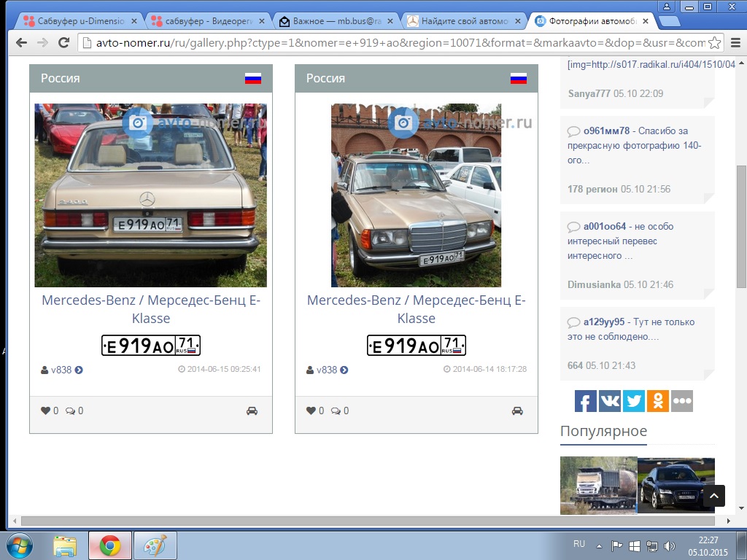Screen dimensions: 747x560
Task: Like the right Mercedes photo
Action: [311, 411]
